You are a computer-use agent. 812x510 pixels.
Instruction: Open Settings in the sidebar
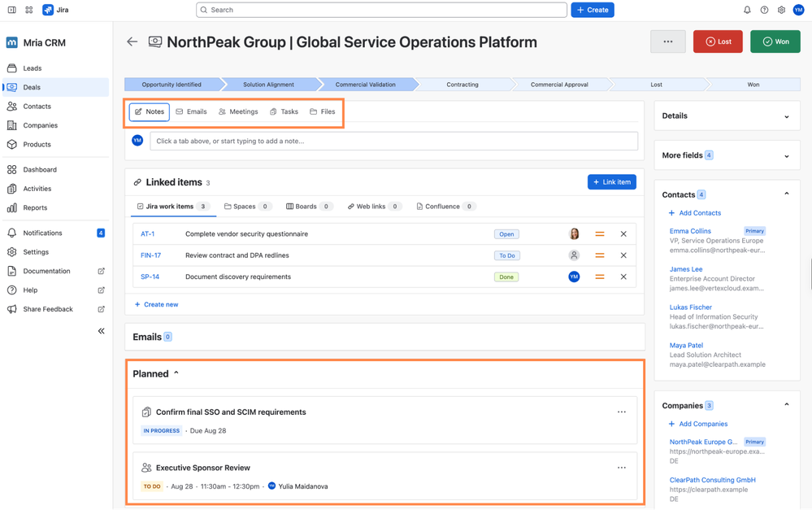(56, 252)
